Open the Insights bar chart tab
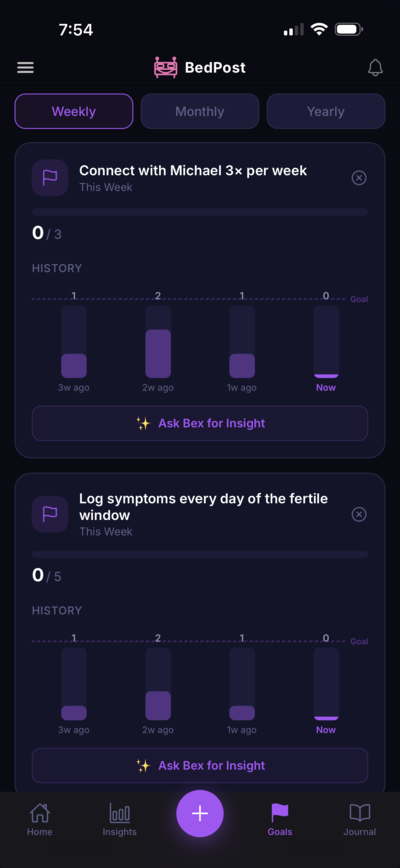Screen dimensions: 400x868 120,819
